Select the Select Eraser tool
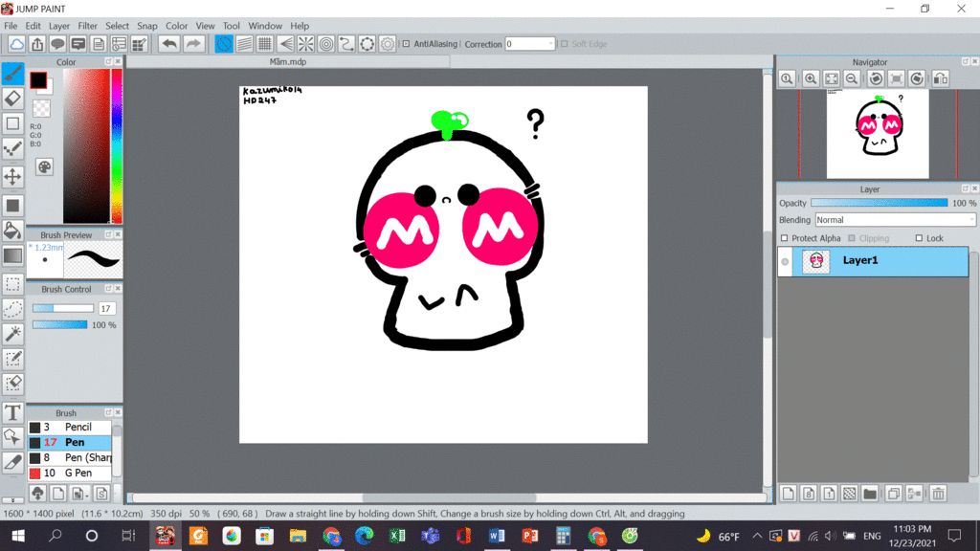 12,383
